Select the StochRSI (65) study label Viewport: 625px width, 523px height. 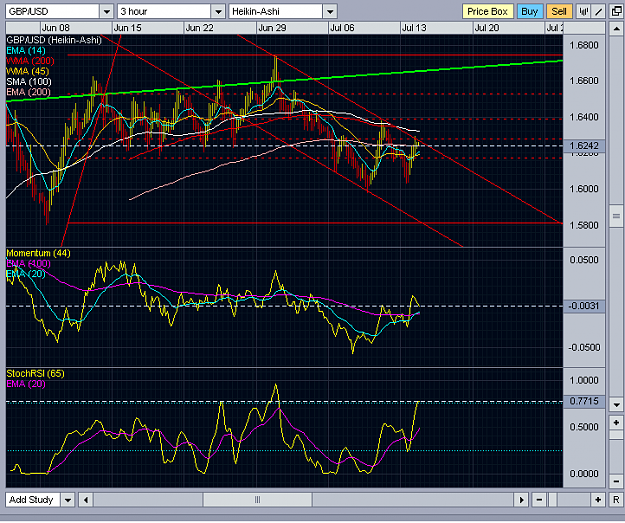[35, 374]
